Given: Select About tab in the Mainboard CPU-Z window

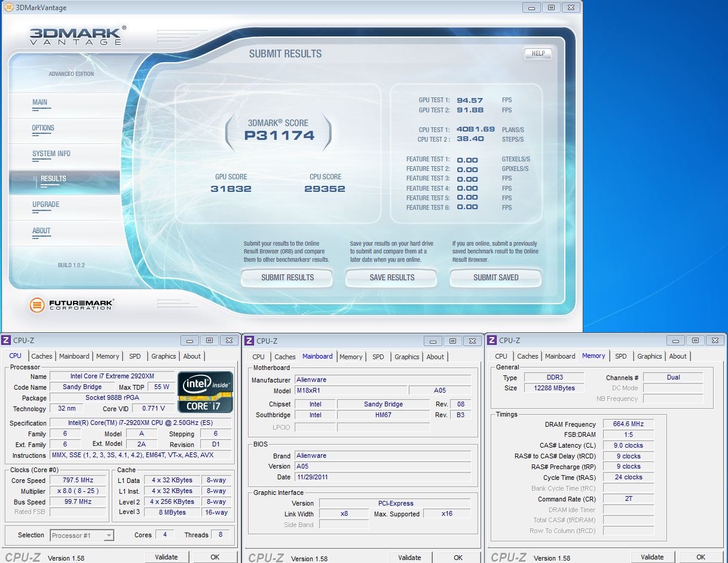Looking at the screenshot, I should click(435, 357).
